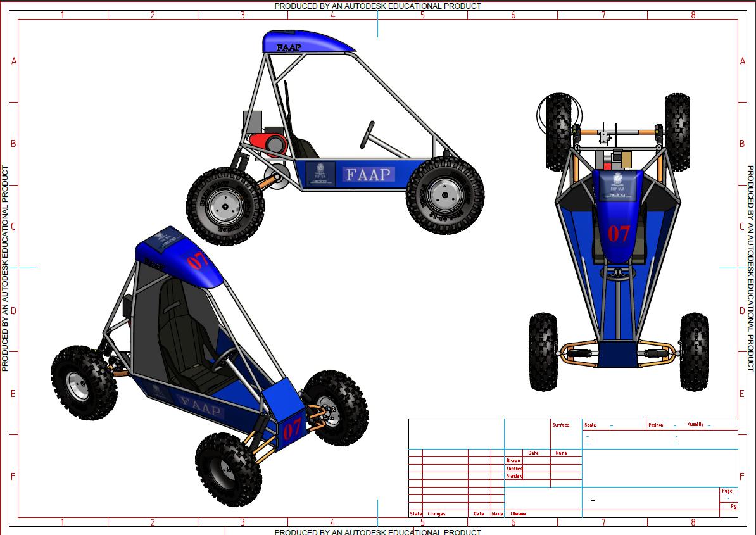Click zone letter 'A' on left border
Screen dimensions: 756x535
(14, 61)
